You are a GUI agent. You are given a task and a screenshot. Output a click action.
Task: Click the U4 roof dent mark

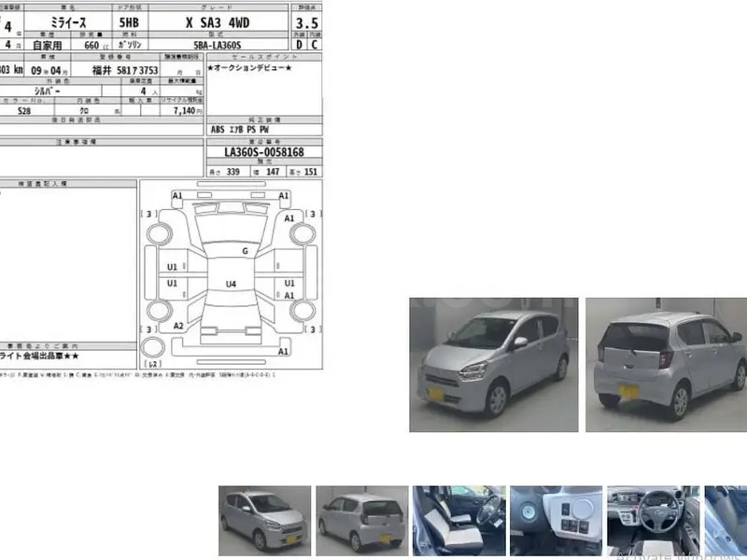click(x=231, y=283)
